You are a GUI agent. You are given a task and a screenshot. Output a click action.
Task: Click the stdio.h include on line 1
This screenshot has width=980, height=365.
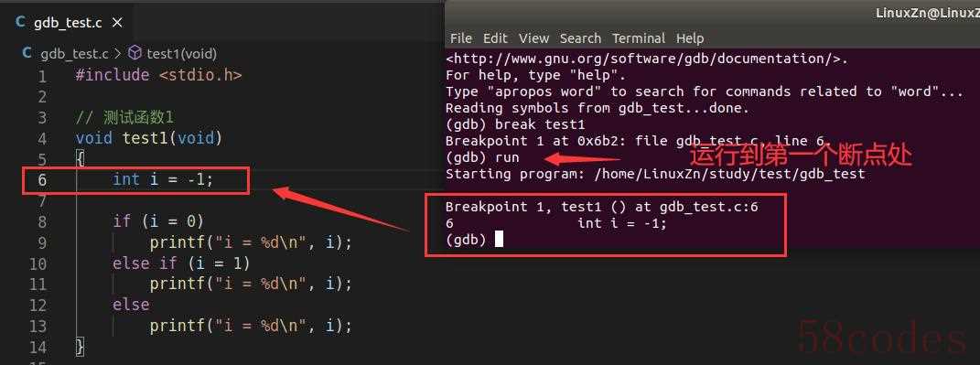[x=200, y=76]
